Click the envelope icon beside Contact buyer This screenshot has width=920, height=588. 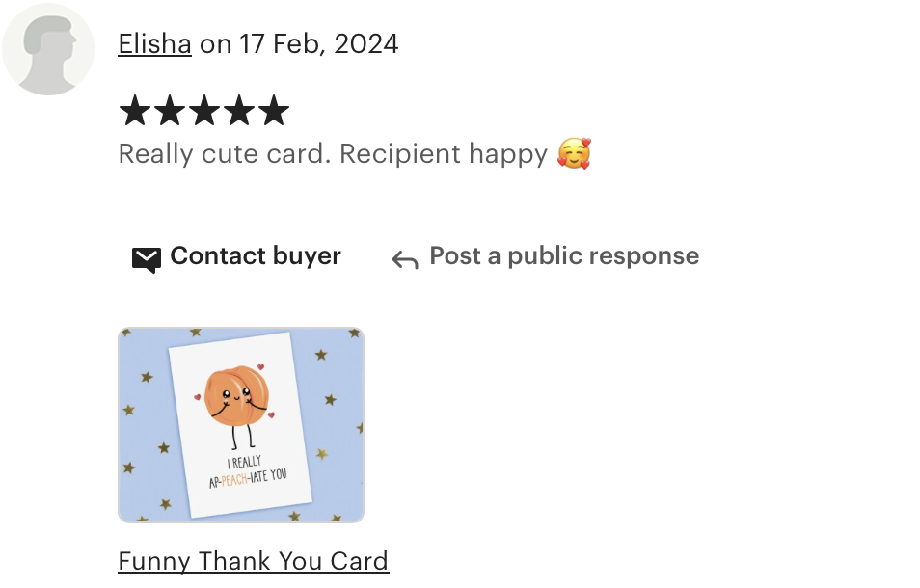pyautogui.click(x=146, y=259)
